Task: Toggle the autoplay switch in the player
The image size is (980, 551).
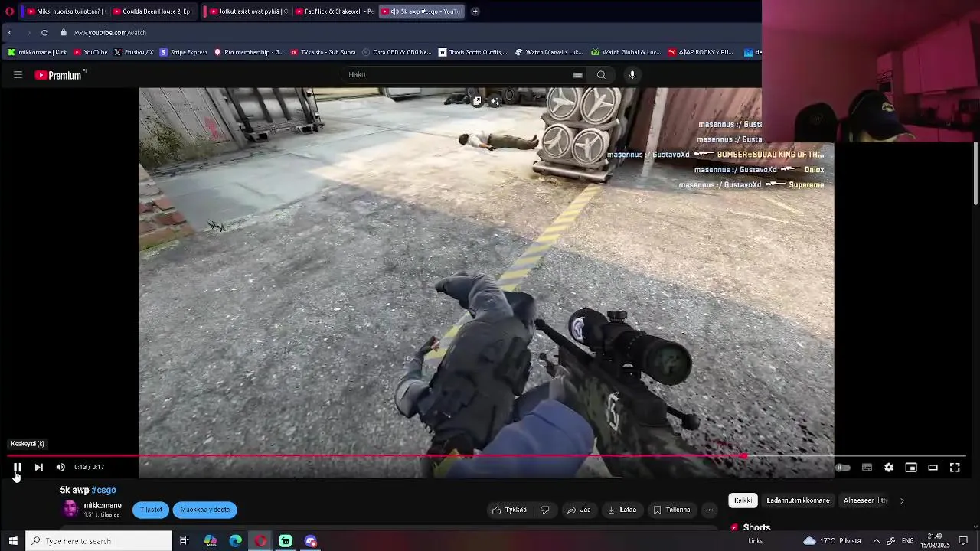Action: click(x=842, y=468)
